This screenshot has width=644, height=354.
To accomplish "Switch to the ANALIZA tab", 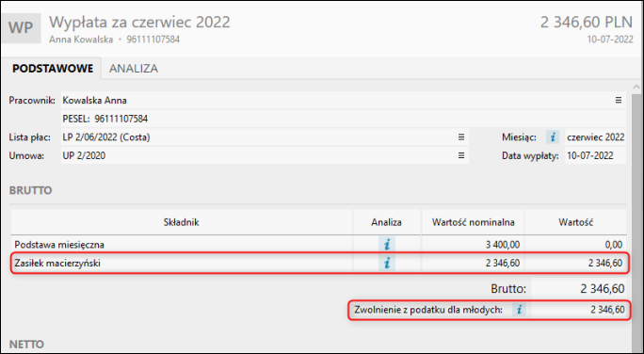I will 134,68.
